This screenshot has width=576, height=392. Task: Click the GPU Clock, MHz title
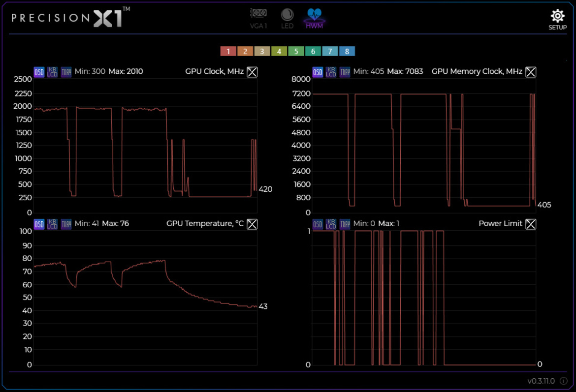pos(215,72)
